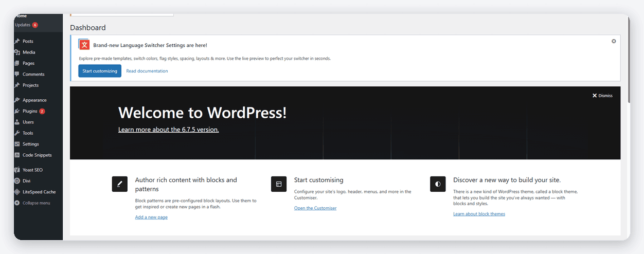Click the pencil edit icon for blocks

(x=119, y=184)
